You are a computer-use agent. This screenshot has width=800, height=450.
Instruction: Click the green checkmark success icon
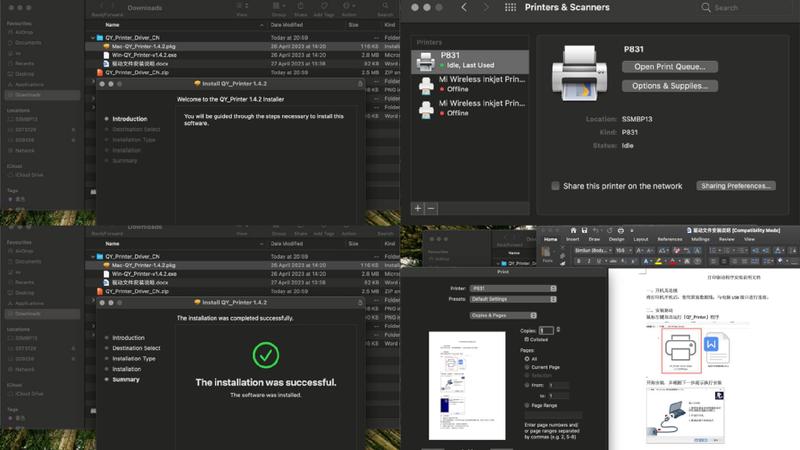click(x=266, y=355)
